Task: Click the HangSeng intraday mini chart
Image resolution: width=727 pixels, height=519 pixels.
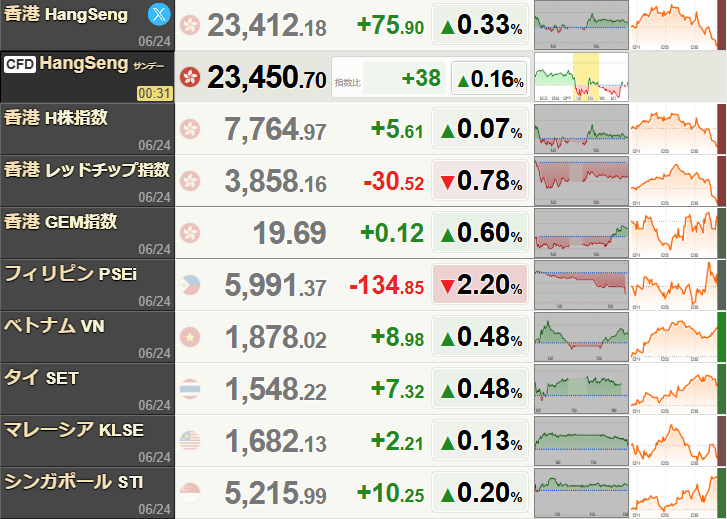Action: pyautogui.click(x=581, y=25)
